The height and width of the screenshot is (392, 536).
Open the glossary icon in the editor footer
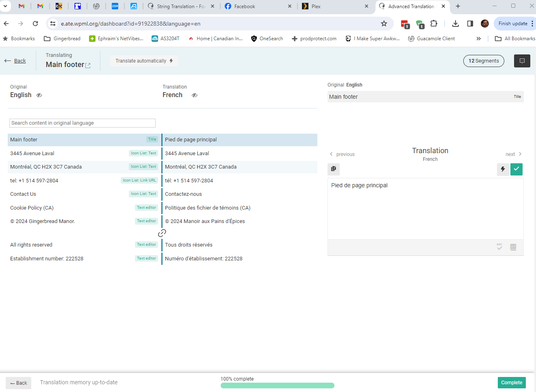513,247
